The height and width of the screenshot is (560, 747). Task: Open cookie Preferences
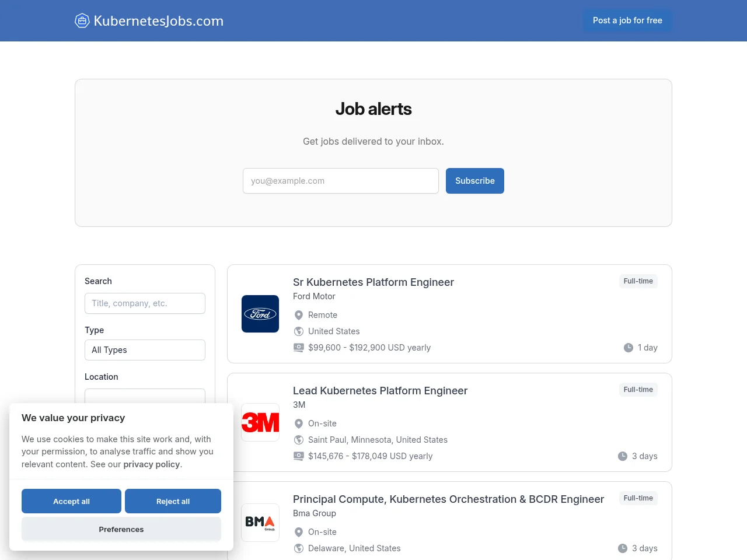[x=121, y=529]
